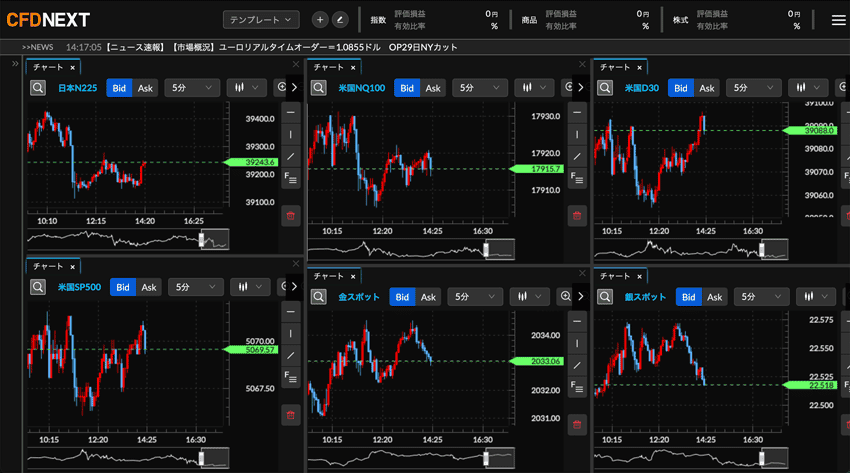
Task: Delete drawings with trash in 米国NQ100 chart
Action: pos(577,216)
